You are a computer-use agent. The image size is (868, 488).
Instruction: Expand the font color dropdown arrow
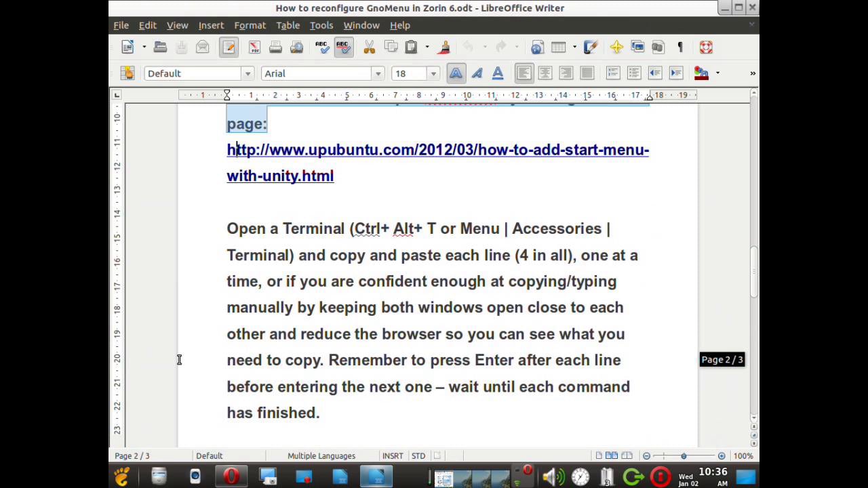tap(717, 73)
